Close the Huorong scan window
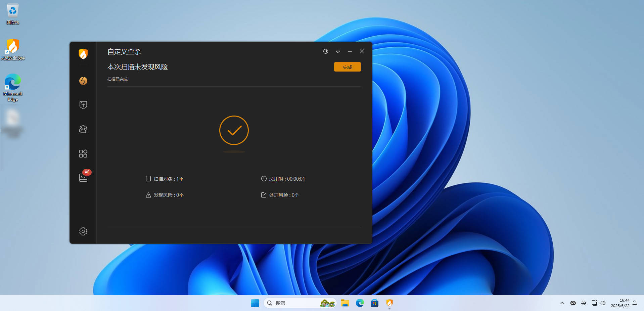Image resolution: width=644 pixels, height=311 pixels. click(x=362, y=51)
